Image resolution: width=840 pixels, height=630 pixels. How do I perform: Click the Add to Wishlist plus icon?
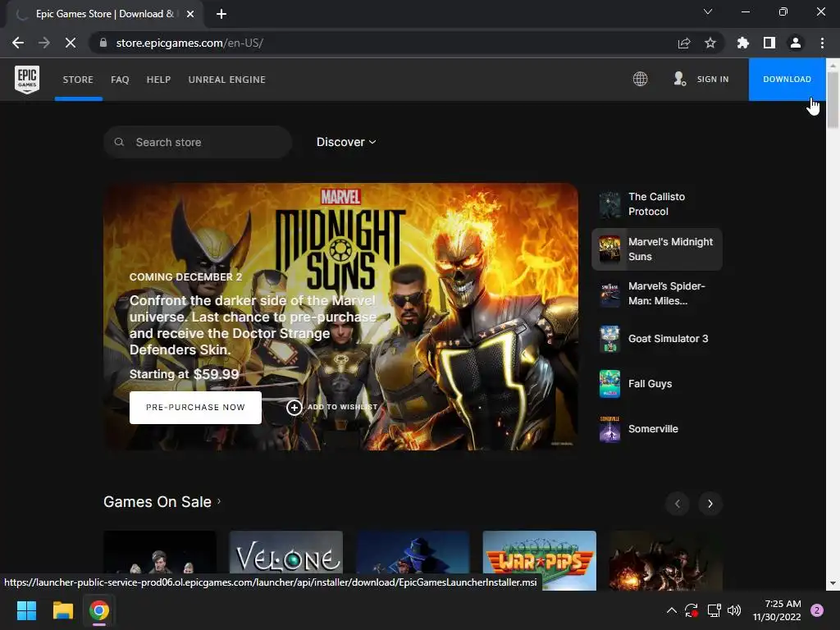tap(294, 407)
